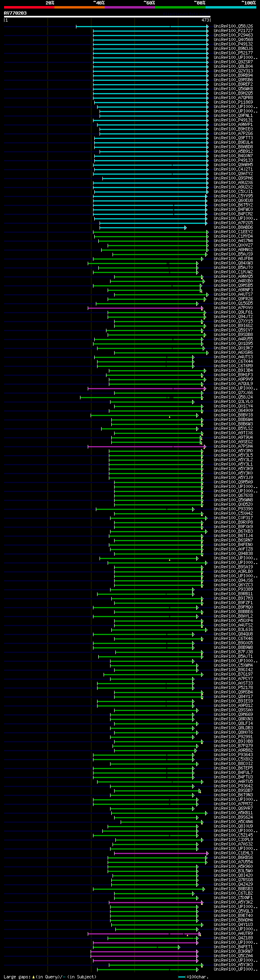The height and width of the screenshot is (980, 260).
Task: Open hit UniRef100_B8ABD6
Action: (233, 227)
